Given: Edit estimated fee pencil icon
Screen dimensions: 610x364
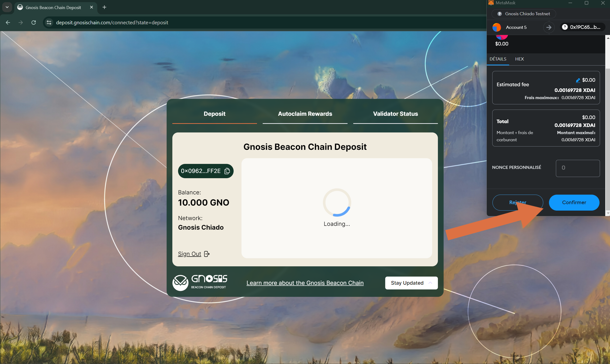Looking at the screenshot, I should tap(578, 80).
